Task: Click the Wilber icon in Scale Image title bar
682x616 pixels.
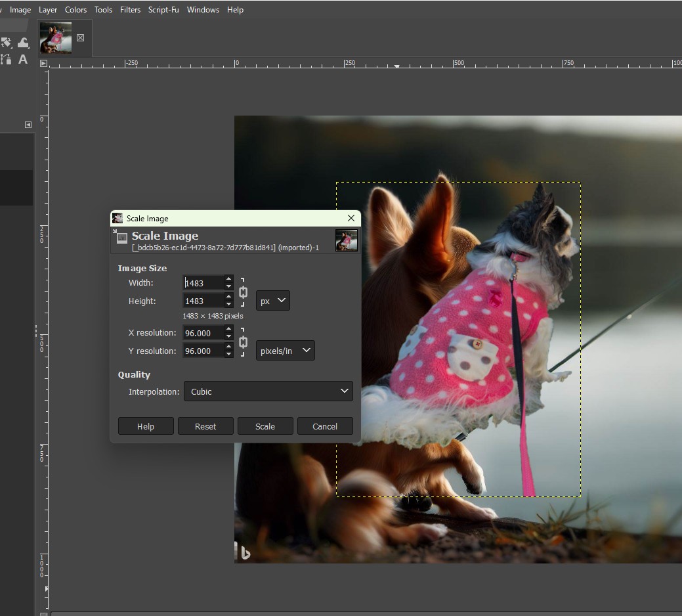Action: (x=117, y=218)
